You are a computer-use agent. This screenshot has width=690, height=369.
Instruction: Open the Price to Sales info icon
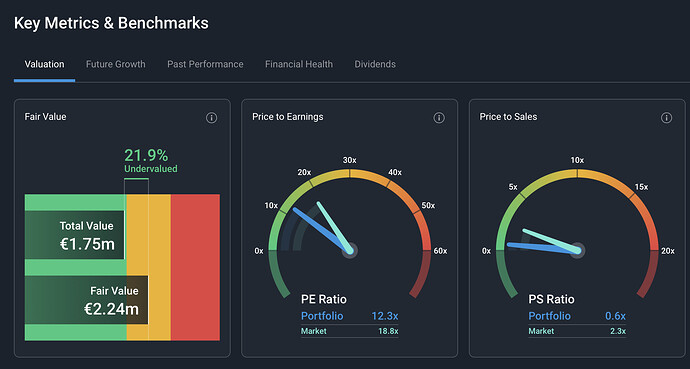pyautogui.click(x=666, y=118)
